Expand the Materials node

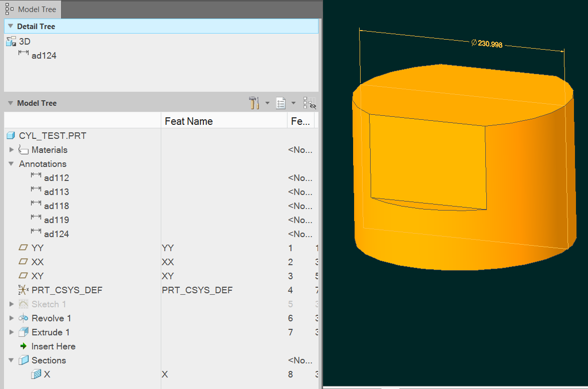11,149
